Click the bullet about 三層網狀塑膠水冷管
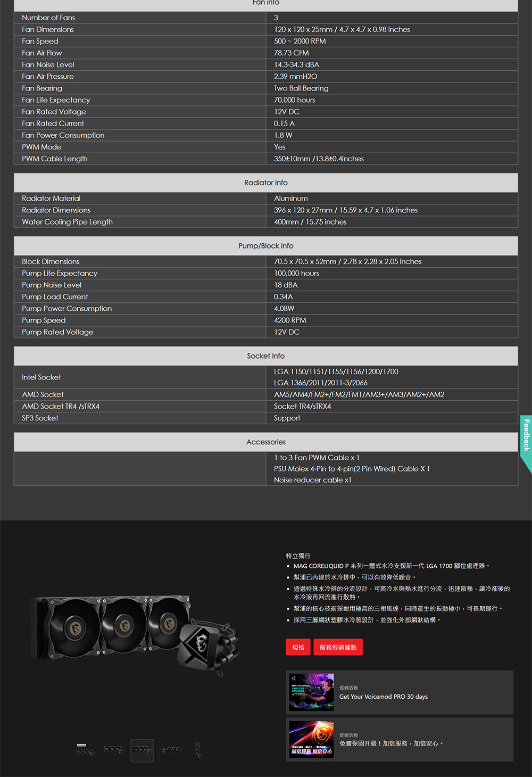Screen dimensions: 532x777 point(367,620)
